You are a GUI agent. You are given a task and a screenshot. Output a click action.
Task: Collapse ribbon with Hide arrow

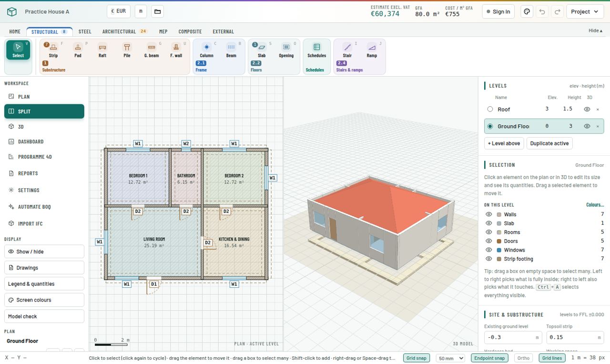pyautogui.click(x=595, y=30)
